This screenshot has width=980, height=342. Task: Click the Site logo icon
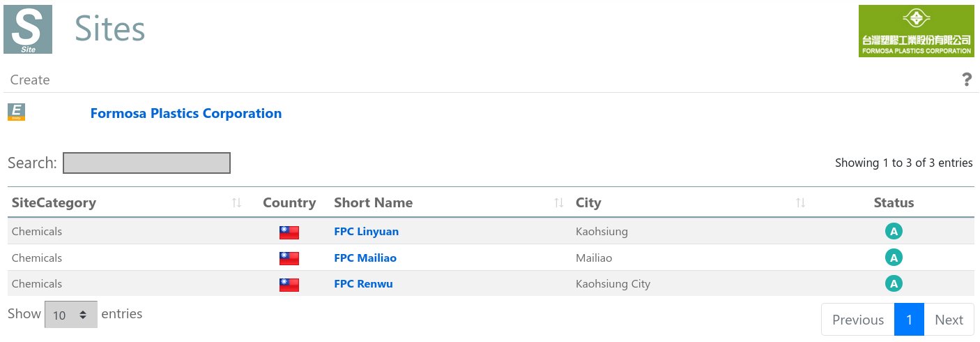(28, 29)
